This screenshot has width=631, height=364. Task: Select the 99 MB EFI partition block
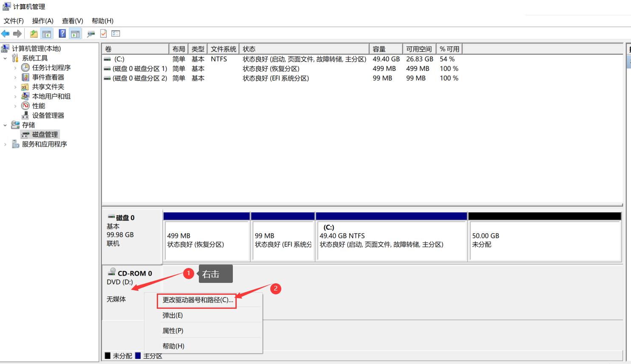(283, 237)
